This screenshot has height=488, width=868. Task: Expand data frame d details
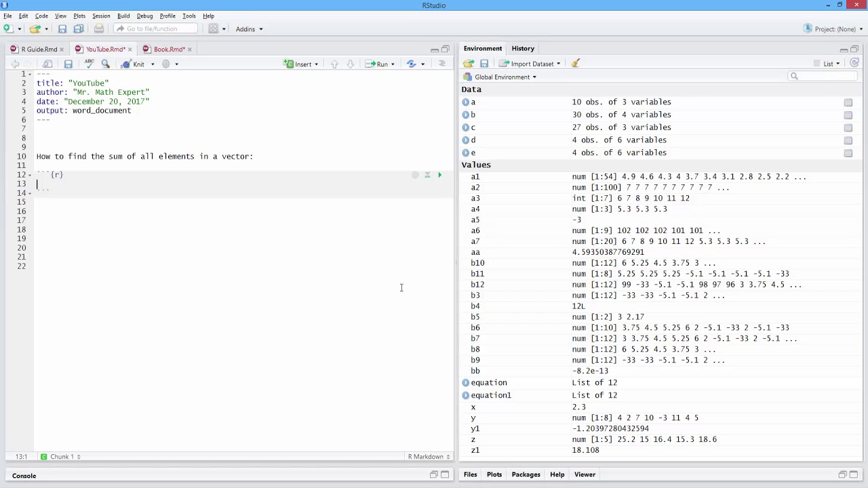(466, 140)
